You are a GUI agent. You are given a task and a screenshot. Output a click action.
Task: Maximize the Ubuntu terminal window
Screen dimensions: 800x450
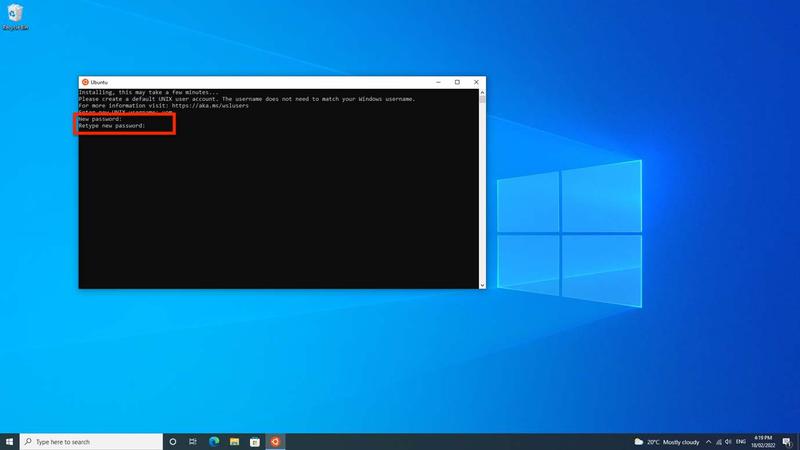[457, 82]
